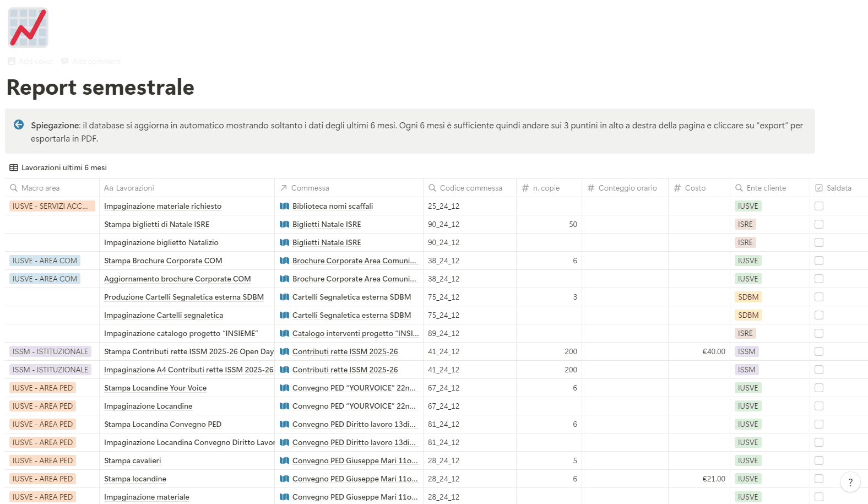
Task: Click the page icon of Biblioteca nomi scaffali
Action: (284, 206)
